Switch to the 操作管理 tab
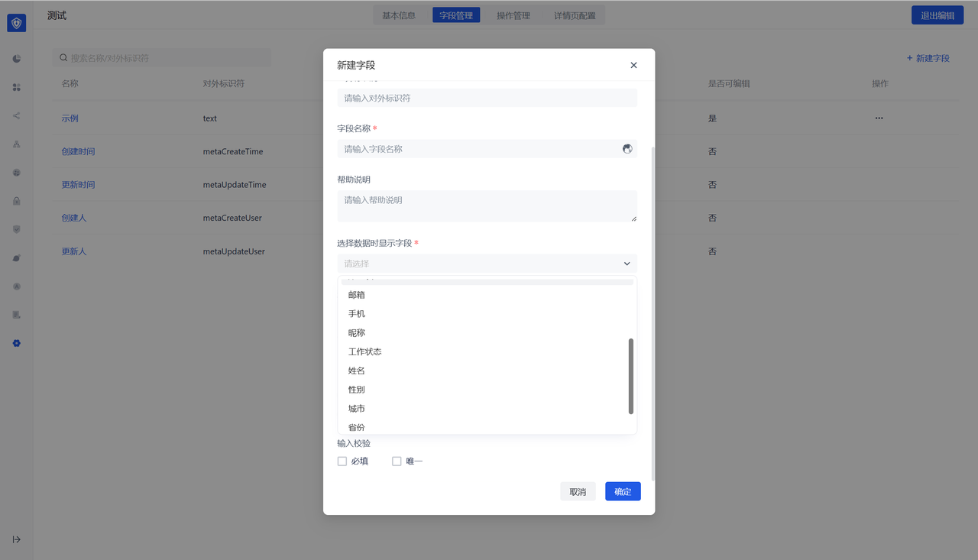 click(513, 15)
